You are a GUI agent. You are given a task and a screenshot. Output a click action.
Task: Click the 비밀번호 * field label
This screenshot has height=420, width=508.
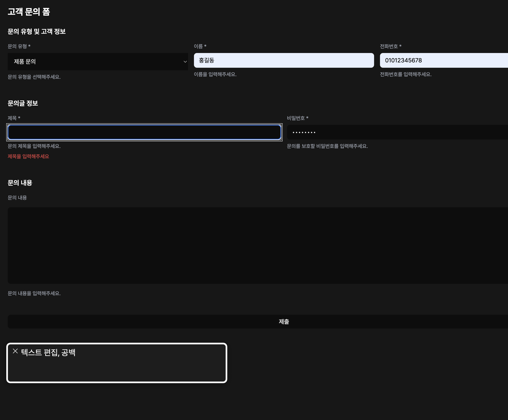(297, 118)
